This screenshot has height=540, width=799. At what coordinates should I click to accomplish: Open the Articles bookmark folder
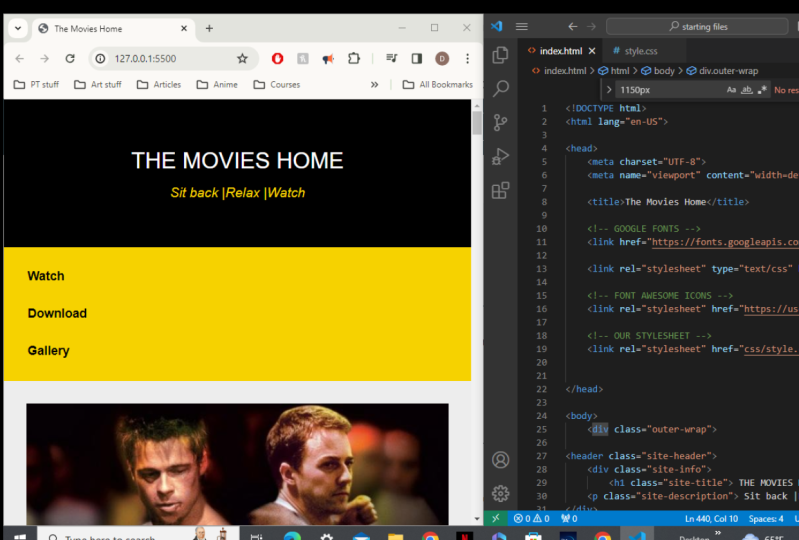[159, 85]
